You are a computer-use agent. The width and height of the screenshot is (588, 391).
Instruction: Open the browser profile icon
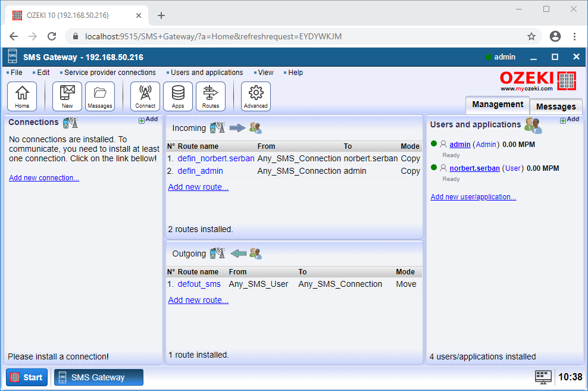point(555,36)
